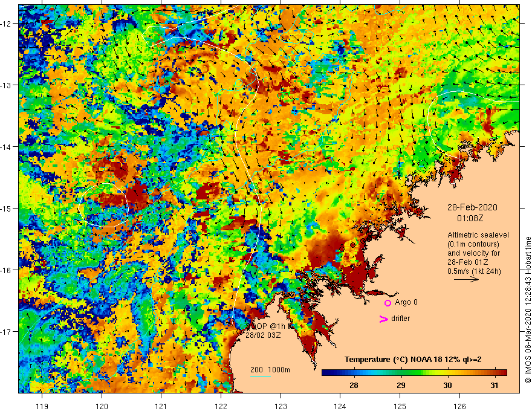Click the latitude label -12
Image resolution: width=532 pixels, height=411 pixels.
tap(6, 24)
